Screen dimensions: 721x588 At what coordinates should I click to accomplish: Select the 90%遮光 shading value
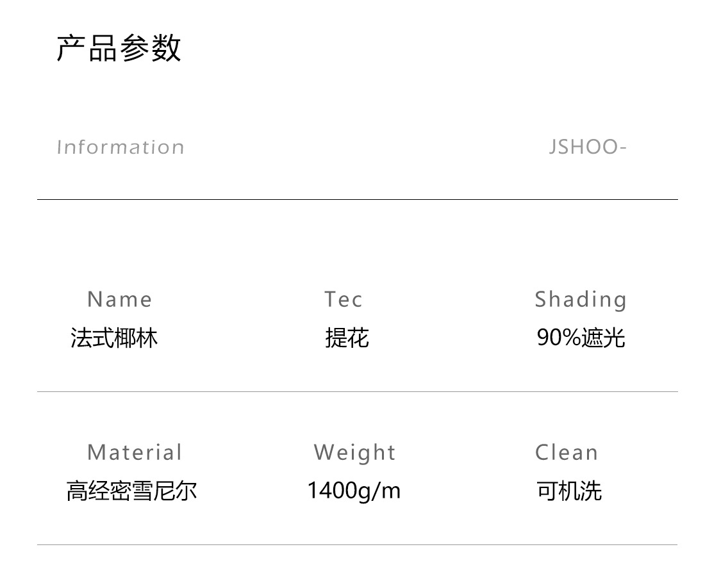click(581, 338)
